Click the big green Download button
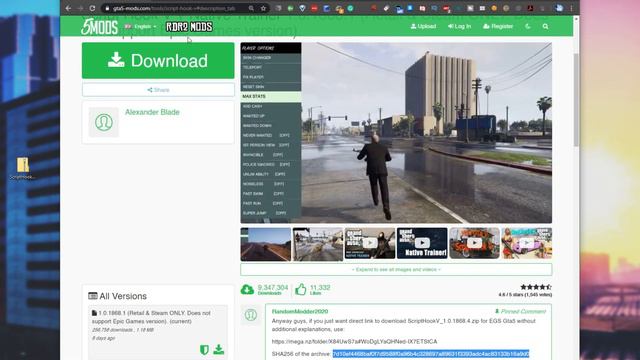The width and height of the screenshot is (640, 360). (x=158, y=60)
